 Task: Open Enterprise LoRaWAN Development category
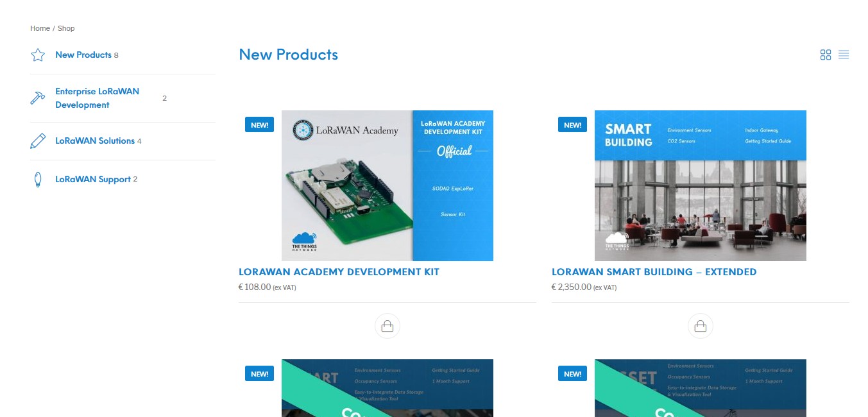[x=97, y=98]
